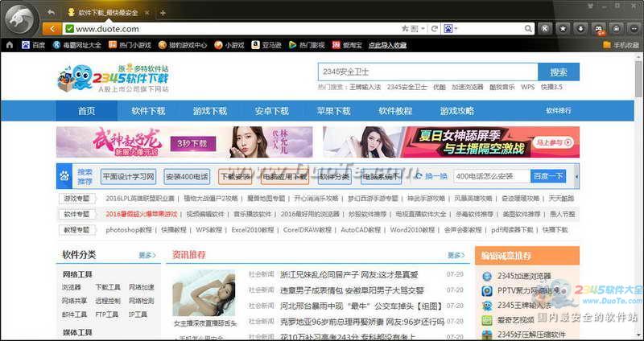Open the 2345加速浏览器 recommendation
This screenshot has width=644, height=341.
[x=524, y=276]
